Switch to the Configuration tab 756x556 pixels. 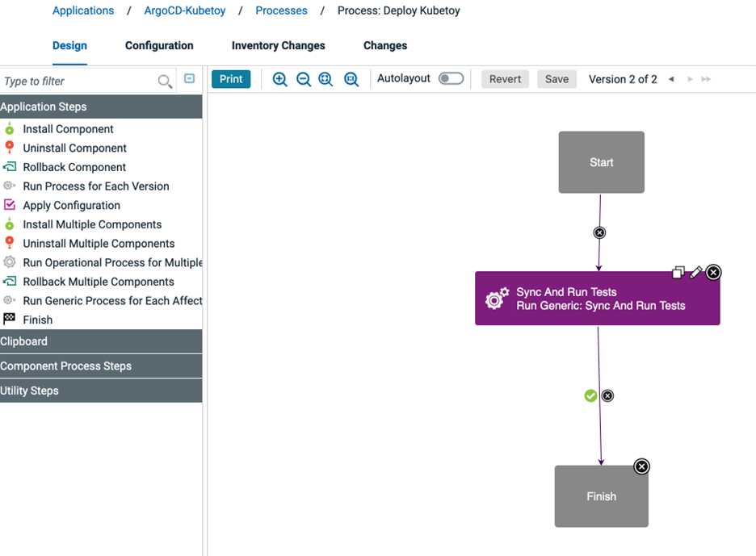coord(159,45)
